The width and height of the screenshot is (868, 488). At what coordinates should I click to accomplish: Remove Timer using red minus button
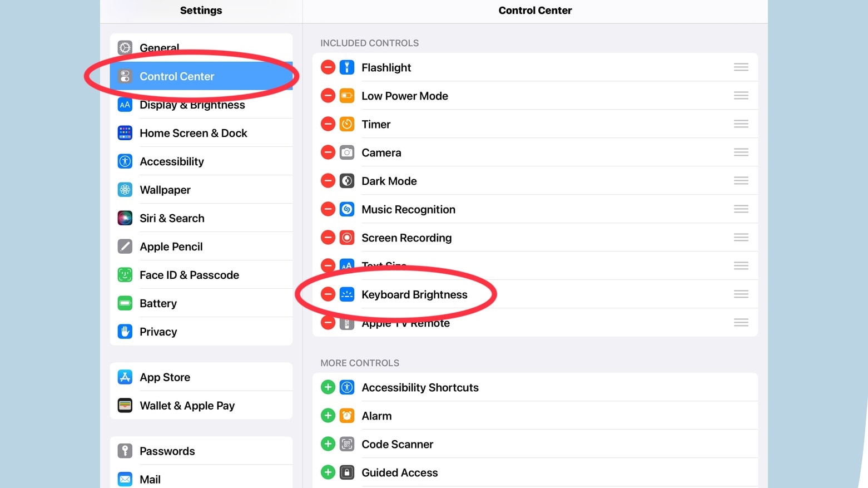click(328, 125)
